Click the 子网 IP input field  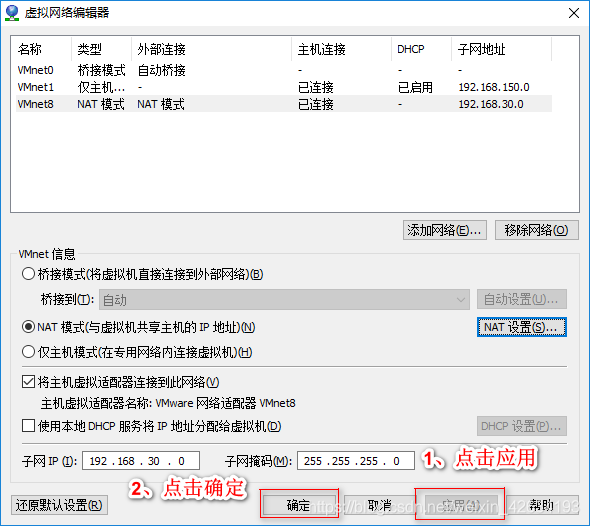click(x=141, y=461)
